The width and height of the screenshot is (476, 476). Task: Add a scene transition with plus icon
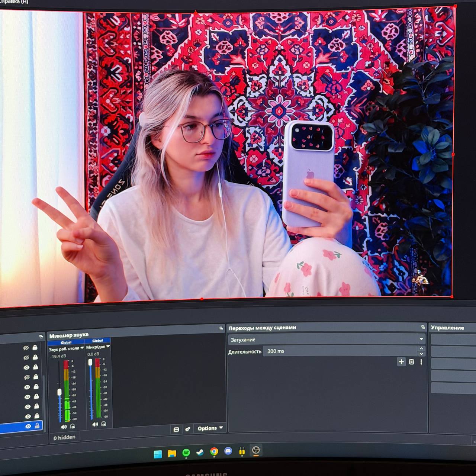tap(401, 361)
